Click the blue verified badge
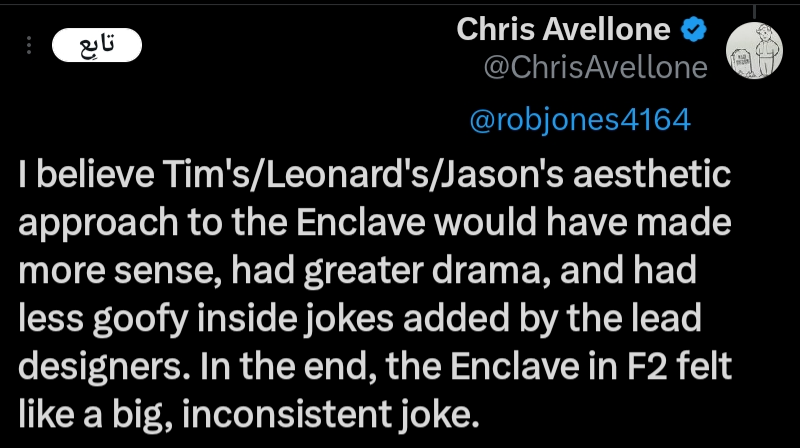 coord(694,29)
